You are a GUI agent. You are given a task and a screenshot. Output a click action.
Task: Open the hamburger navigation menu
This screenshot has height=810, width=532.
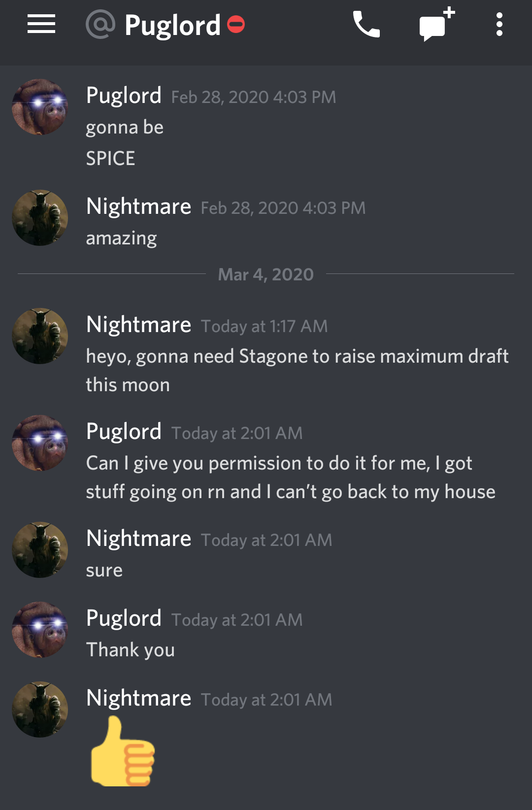[41, 24]
